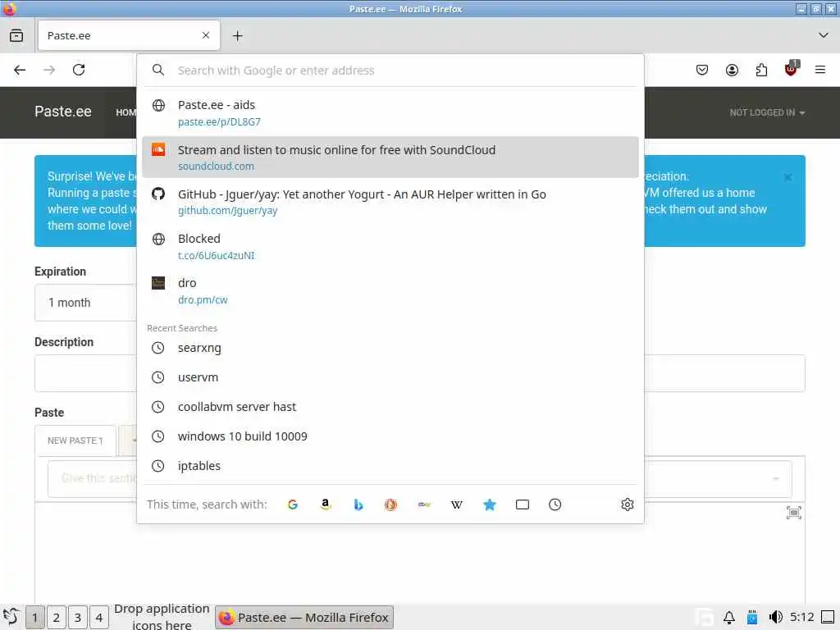Viewport: 840px width, 630px height.
Task: Dismiss the blue announcement banner
Action: (x=787, y=177)
